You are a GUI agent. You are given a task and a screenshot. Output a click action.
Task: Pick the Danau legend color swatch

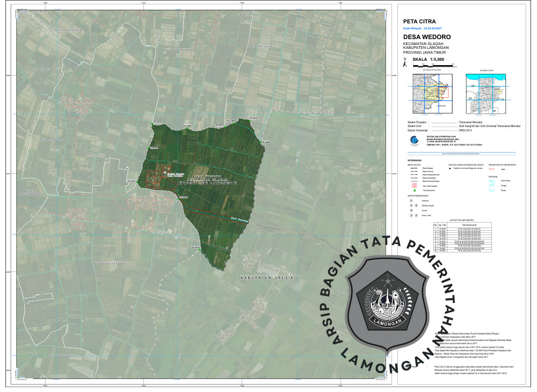(493, 190)
